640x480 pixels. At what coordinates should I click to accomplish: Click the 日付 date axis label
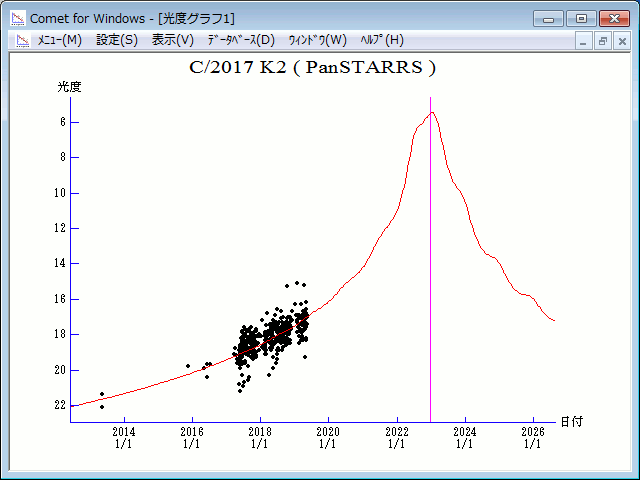(571, 422)
